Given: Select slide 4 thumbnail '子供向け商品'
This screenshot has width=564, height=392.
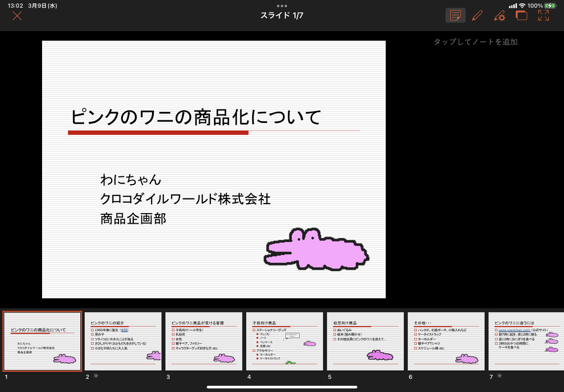Looking at the screenshot, I should point(284,341).
